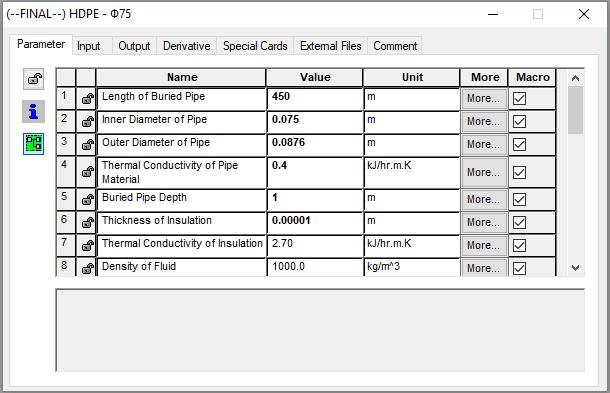
Task: Uncheck Macro for Thickness of Insulation
Action: [x=519, y=222]
